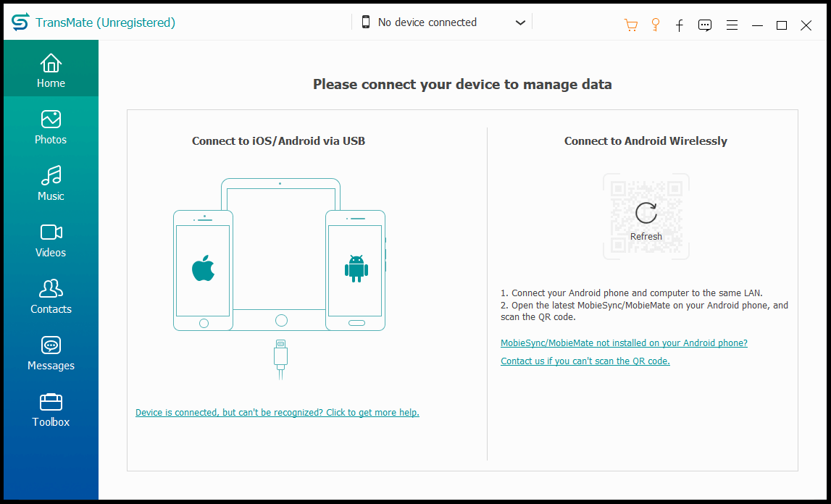
Task: Open the hamburger menu icon
Action: [732, 25]
